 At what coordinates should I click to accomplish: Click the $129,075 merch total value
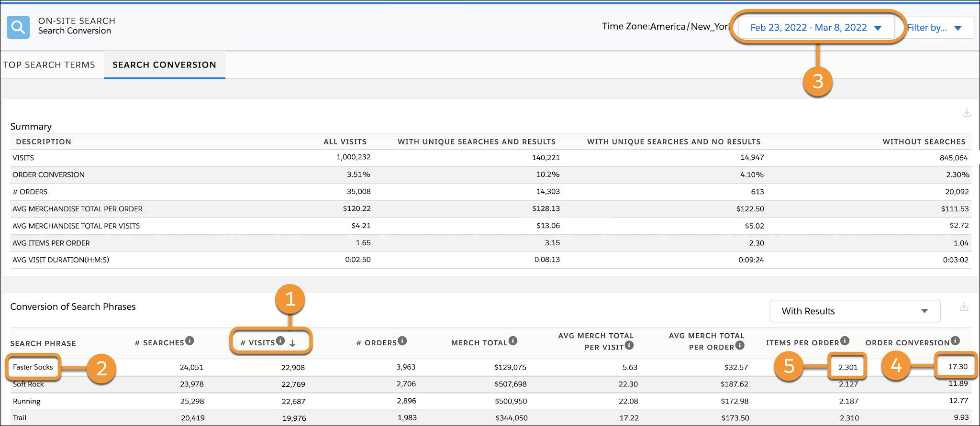tap(510, 368)
